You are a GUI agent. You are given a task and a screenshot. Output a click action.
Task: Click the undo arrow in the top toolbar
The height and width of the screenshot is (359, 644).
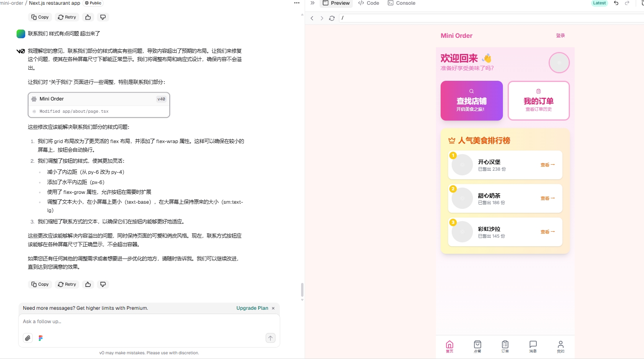point(616,3)
